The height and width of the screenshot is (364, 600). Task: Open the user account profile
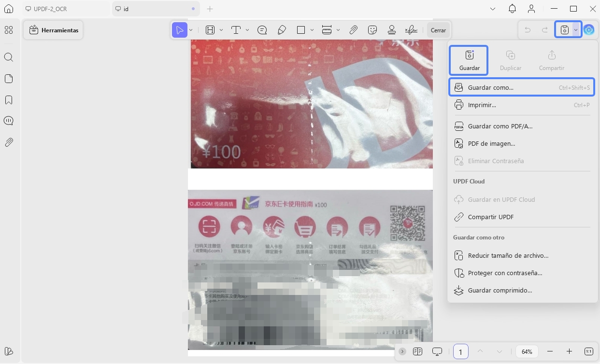(531, 9)
